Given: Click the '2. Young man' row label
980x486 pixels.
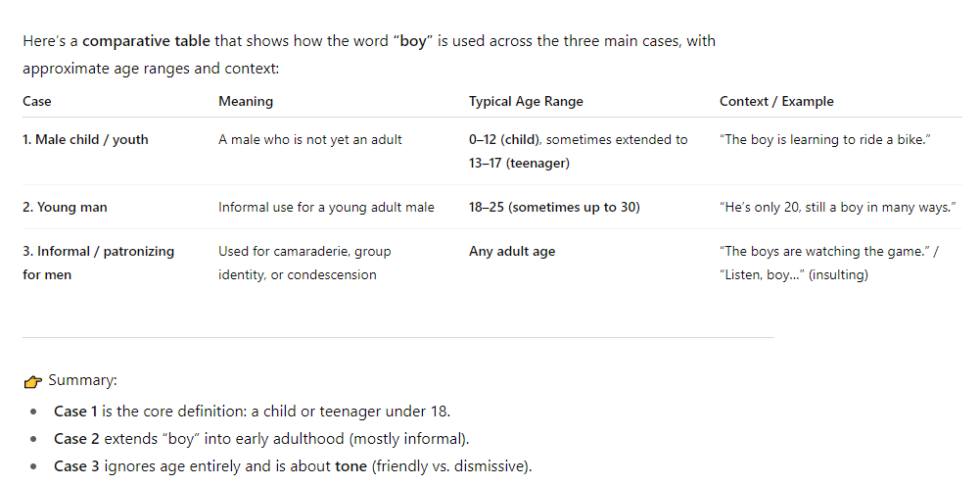Looking at the screenshot, I should (x=65, y=207).
